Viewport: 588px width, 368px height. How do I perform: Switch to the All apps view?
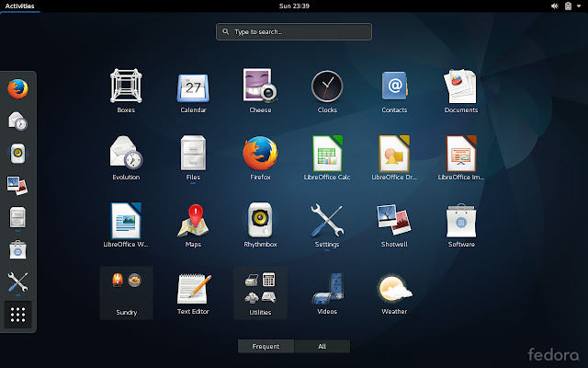[x=322, y=346]
